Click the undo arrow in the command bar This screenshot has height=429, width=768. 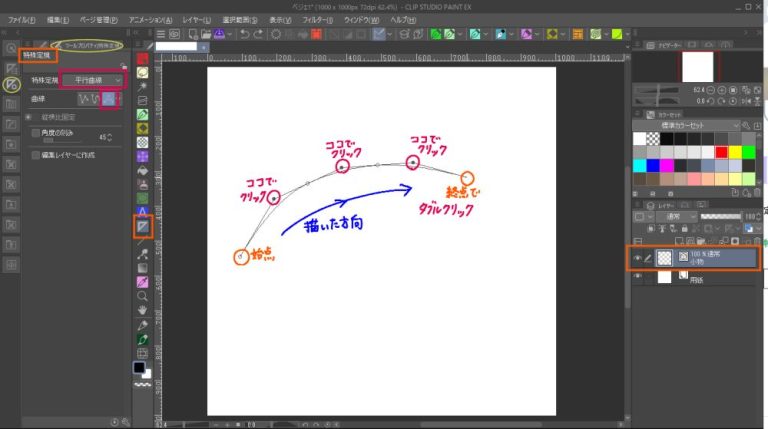tap(244, 34)
